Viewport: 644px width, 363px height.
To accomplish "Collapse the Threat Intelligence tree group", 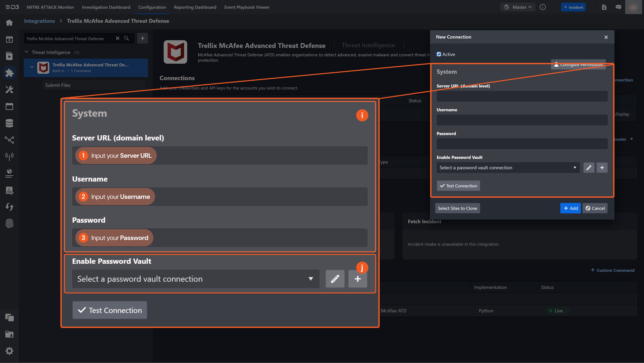I will (26, 52).
